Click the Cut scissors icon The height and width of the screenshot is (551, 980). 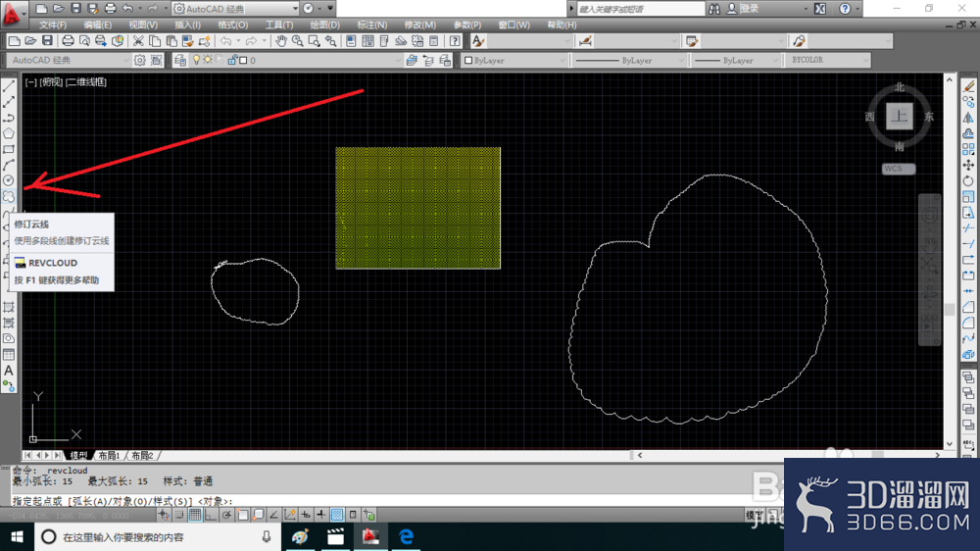tap(138, 41)
